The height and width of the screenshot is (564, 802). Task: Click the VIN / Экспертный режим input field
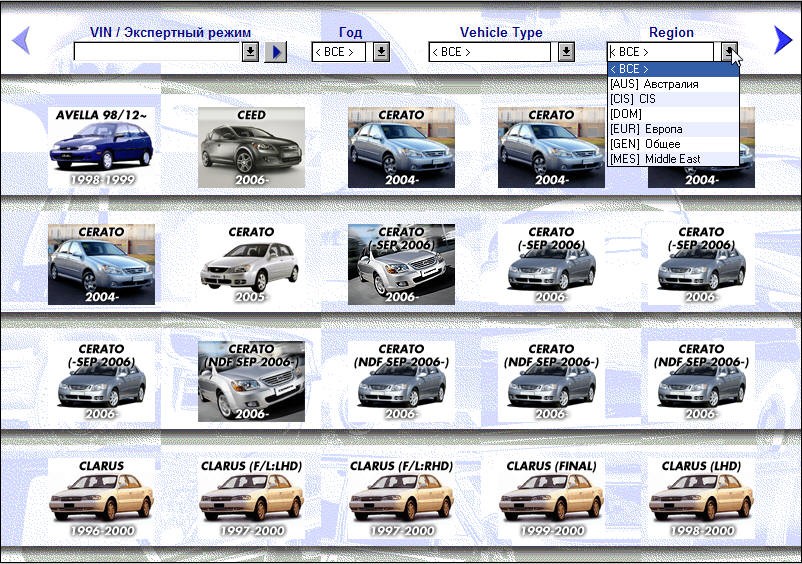157,52
